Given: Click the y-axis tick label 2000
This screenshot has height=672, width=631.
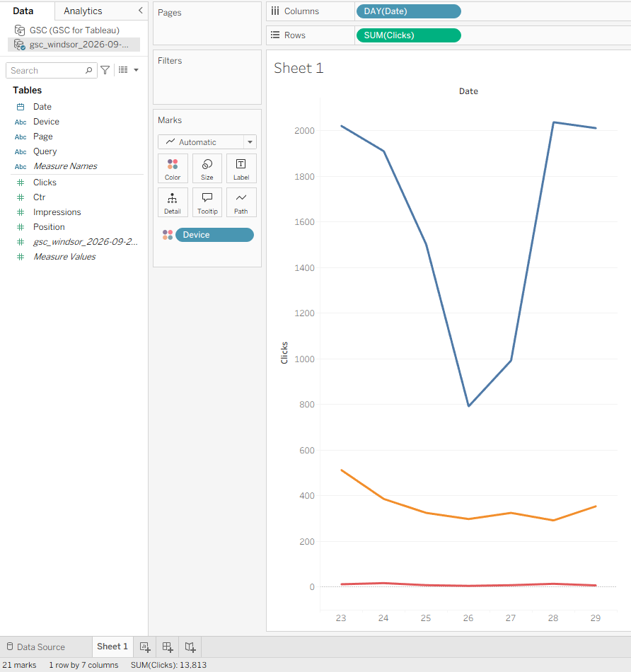Looking at the screenshot, I should tap(304, 131).
